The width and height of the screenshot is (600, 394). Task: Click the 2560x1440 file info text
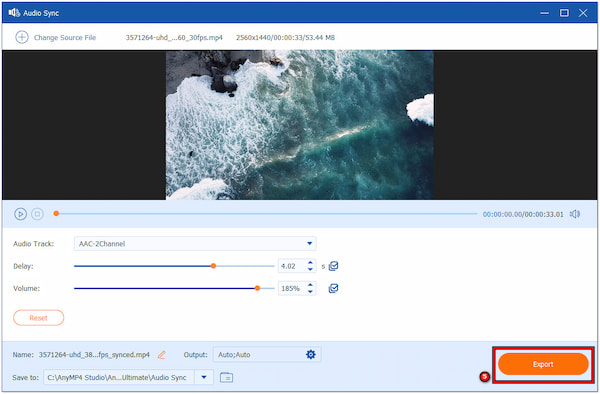pyautogui.click(x=285, y=37)
